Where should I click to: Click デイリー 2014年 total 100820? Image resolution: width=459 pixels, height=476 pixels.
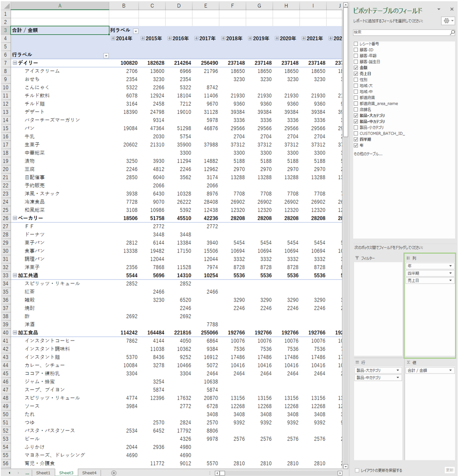click(129, 63)
